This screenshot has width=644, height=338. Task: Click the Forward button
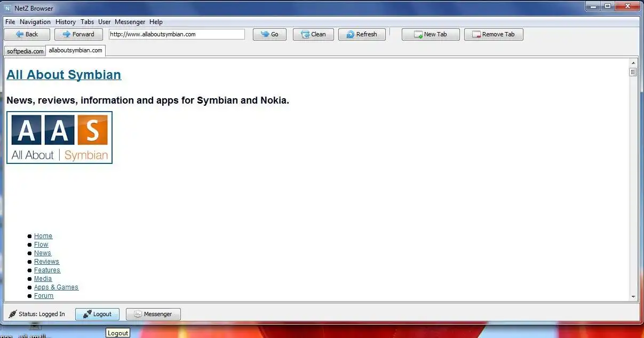(x=78, y=34)
